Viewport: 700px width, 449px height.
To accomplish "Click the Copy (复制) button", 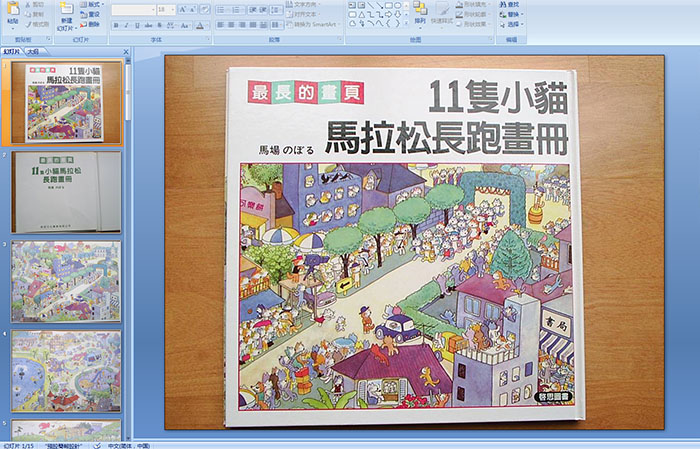I will (35, 15).
